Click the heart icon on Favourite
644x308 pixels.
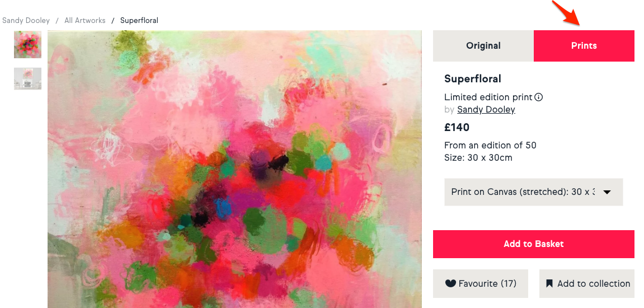pos(450,283)
